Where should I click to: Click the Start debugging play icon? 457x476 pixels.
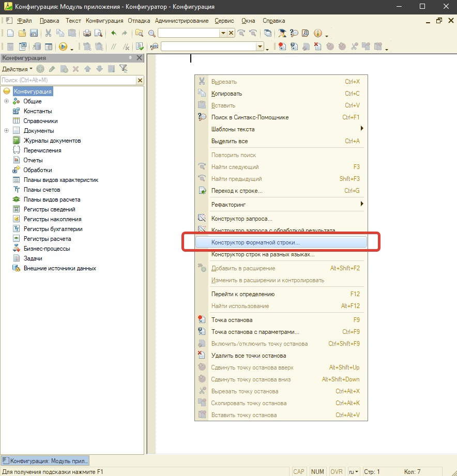pyautogui.click(x=63, y=47)
